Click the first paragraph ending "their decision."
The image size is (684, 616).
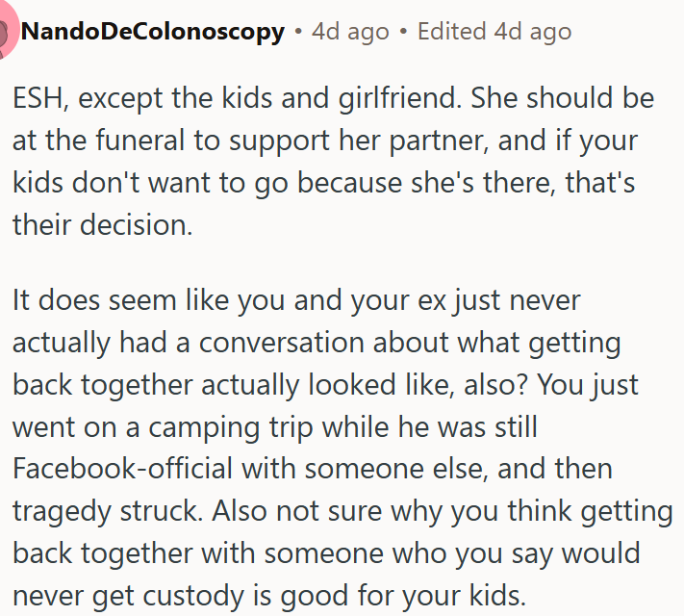coord(333,161)
